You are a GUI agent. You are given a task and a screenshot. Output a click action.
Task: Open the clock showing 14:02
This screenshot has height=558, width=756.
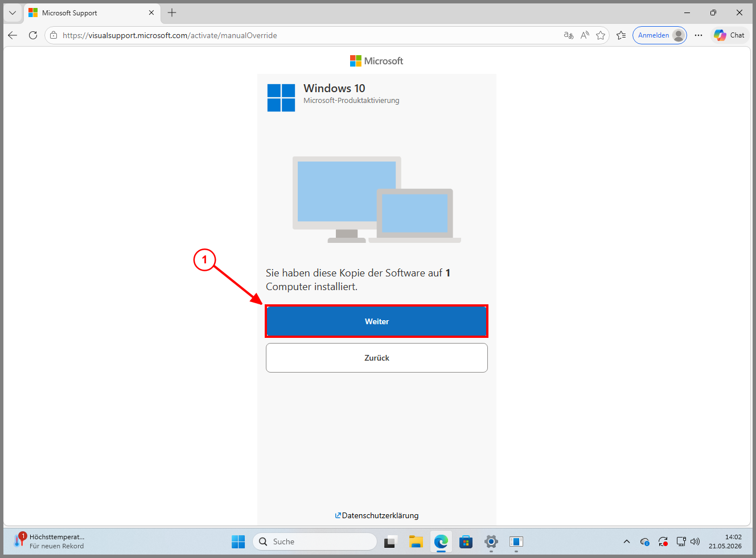click(x=725, y=542)
